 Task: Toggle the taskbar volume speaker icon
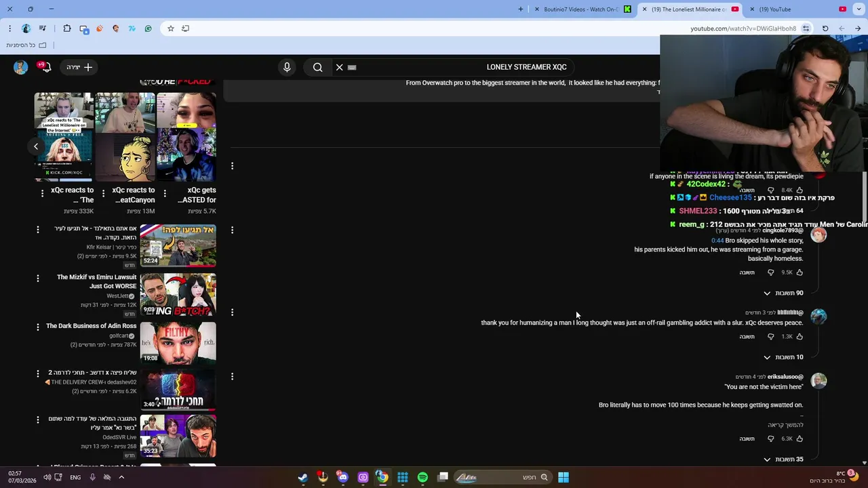click(47, 477)
